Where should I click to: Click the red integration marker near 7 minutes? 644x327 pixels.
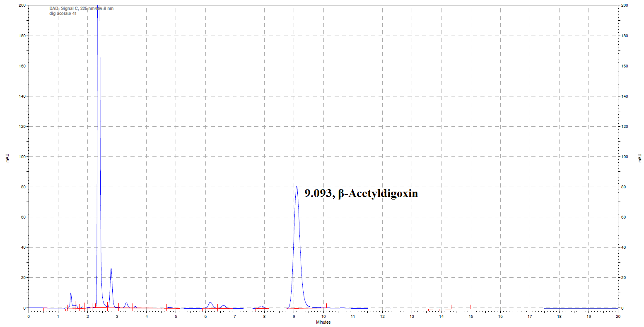tap(233, 306)
